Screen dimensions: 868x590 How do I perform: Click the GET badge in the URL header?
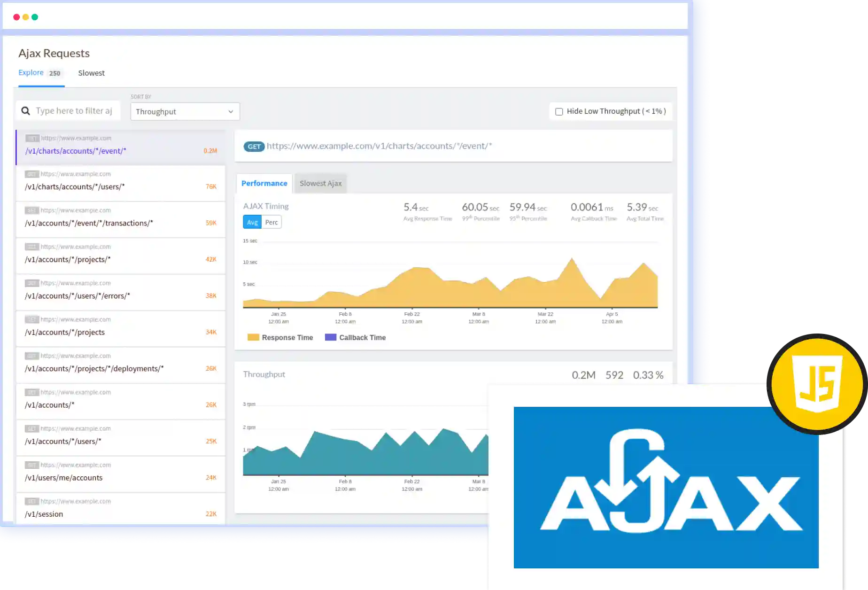[254, 147]
